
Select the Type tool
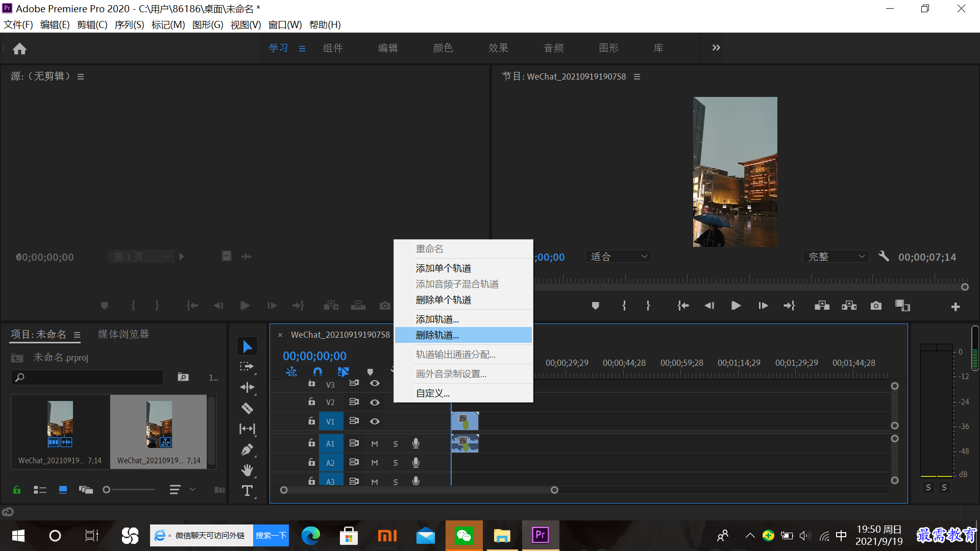[247, 490]
